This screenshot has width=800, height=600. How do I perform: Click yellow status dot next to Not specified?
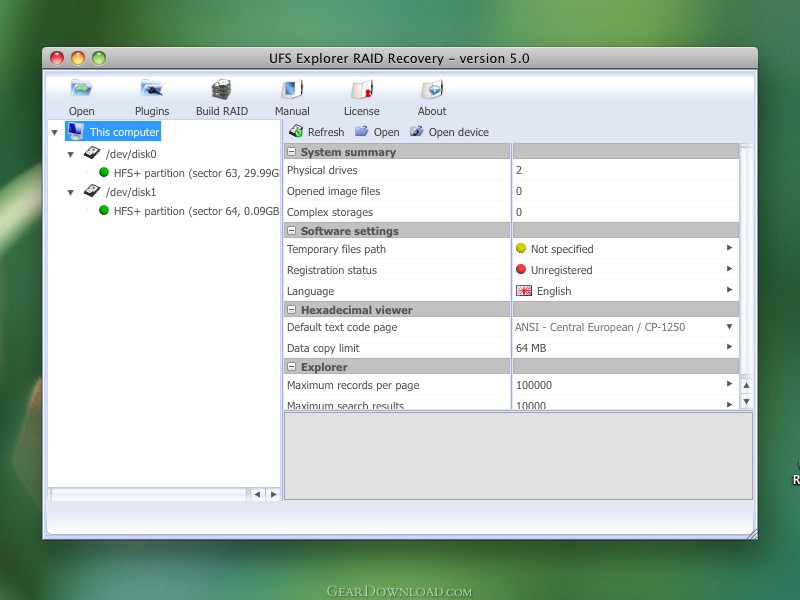click(521, 248)
